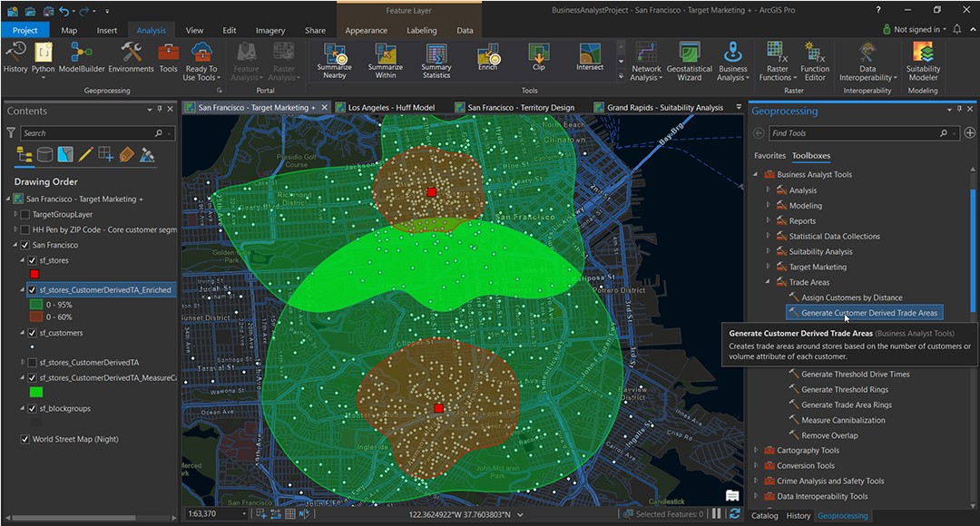Open the Appearance contextual tab
The image size is (980, 526).
(367, 30)
